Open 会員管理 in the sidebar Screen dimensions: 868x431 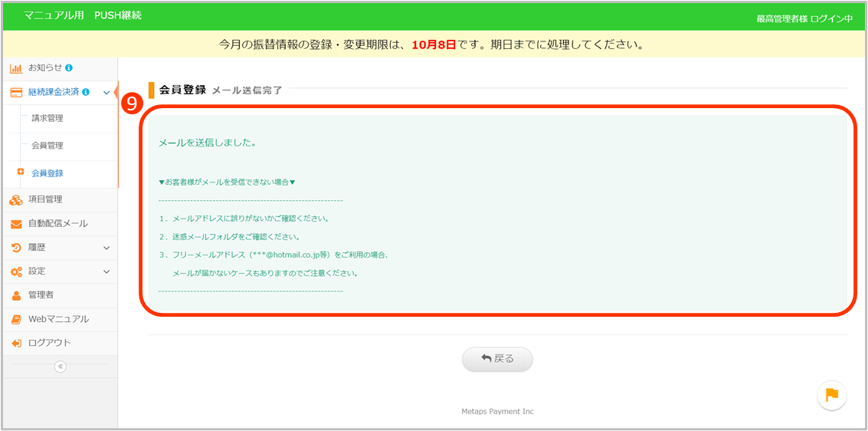(47, 146)
